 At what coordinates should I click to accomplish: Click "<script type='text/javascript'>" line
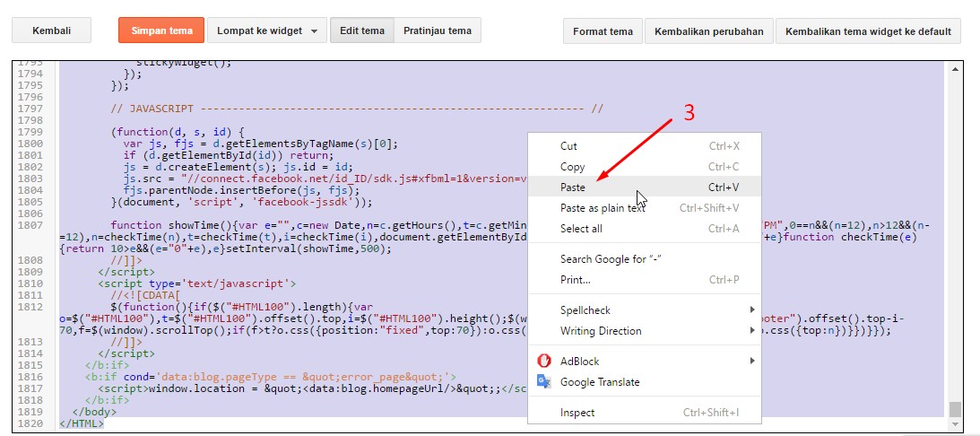pyautogui.click(x=197, y=284)
